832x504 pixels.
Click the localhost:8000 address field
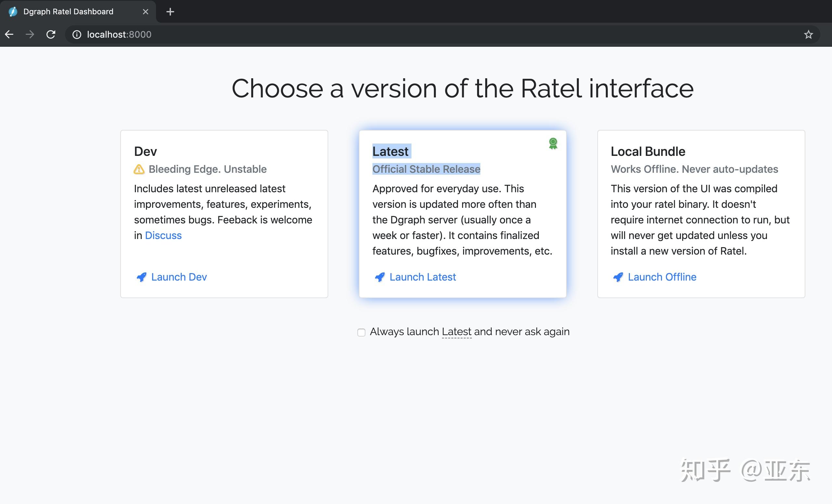119,34
